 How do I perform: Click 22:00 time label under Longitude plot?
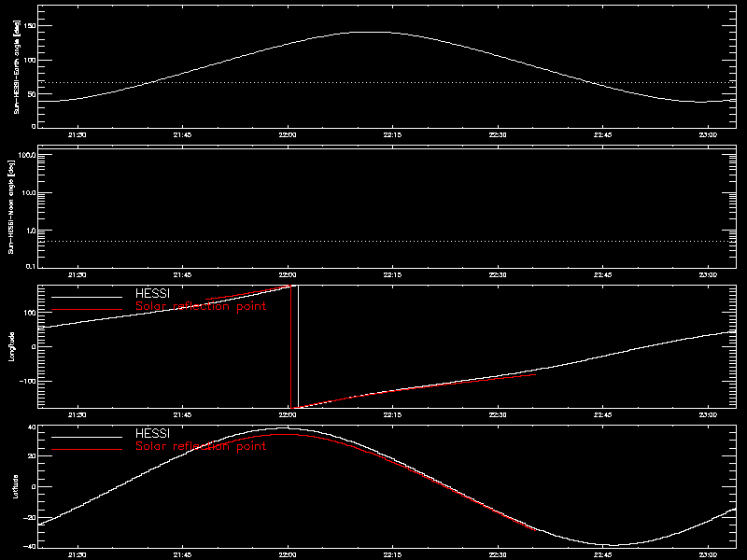(x=288, y=414)
